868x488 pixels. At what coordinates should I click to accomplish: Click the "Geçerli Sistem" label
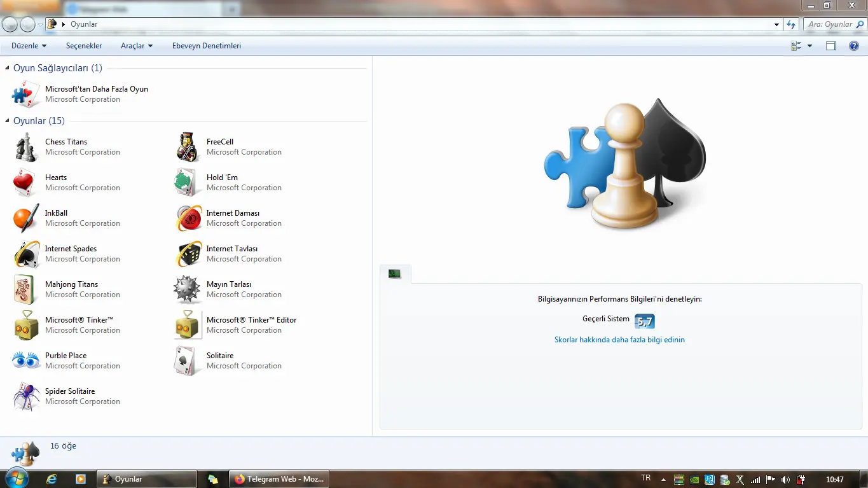click(x=606, y=319)
